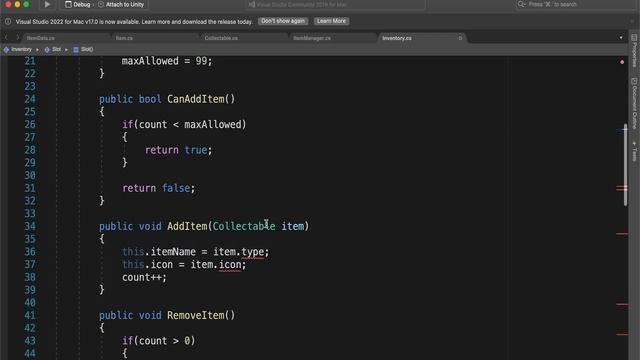Click the RemoveItem method name

click(196, 316)
